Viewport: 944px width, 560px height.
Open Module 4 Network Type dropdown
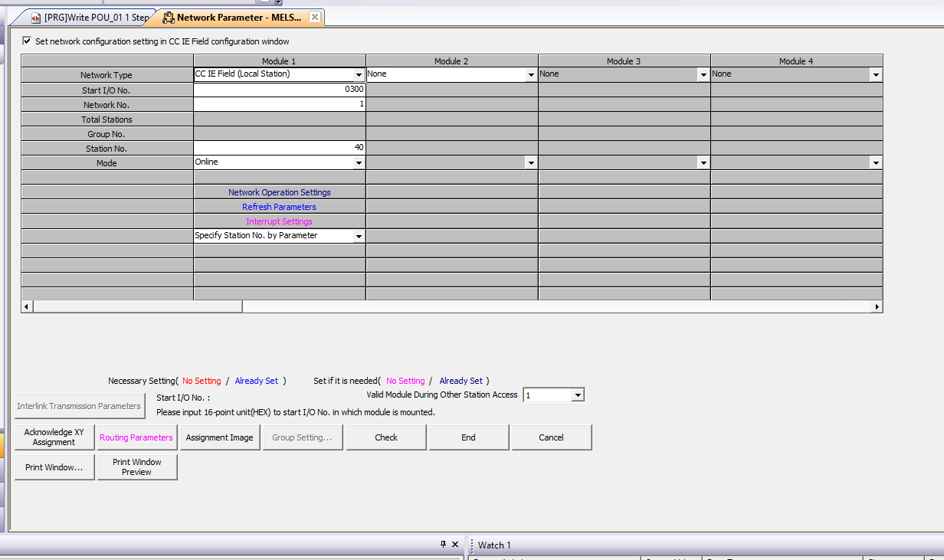click(x=876, y=75)
